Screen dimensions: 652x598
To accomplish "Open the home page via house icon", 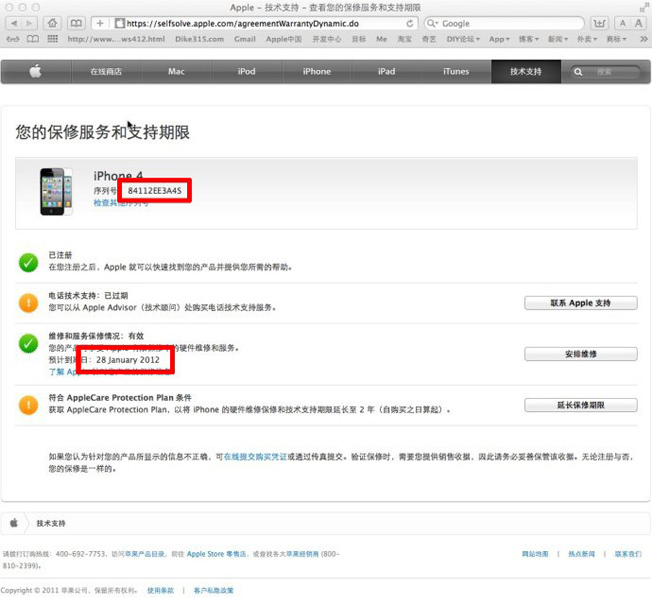I will click(52, 23).
